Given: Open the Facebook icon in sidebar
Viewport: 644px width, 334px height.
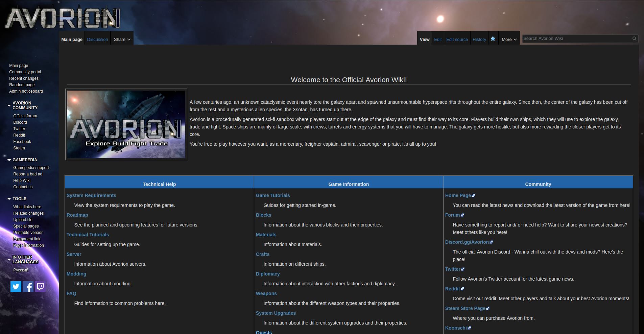Looking at the screenshot, I should pos(28,287).
